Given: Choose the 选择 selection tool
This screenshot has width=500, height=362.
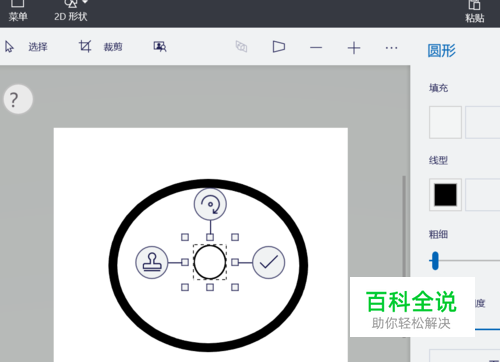Looking at the screenshot, I should click(27, 47).
